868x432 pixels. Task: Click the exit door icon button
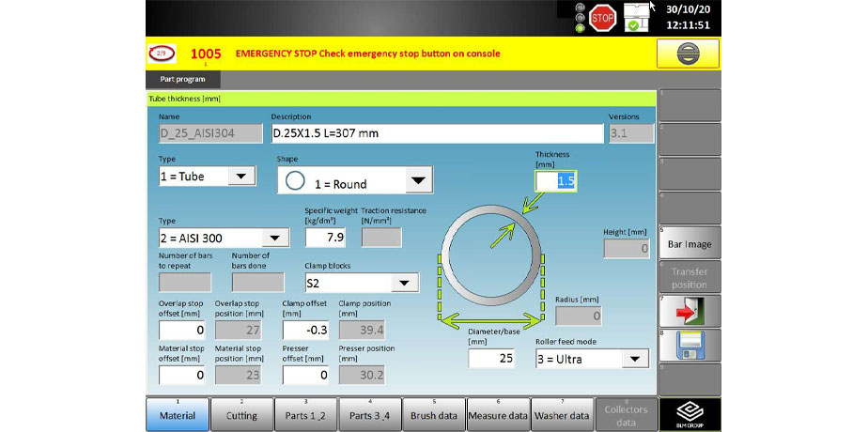690,311
